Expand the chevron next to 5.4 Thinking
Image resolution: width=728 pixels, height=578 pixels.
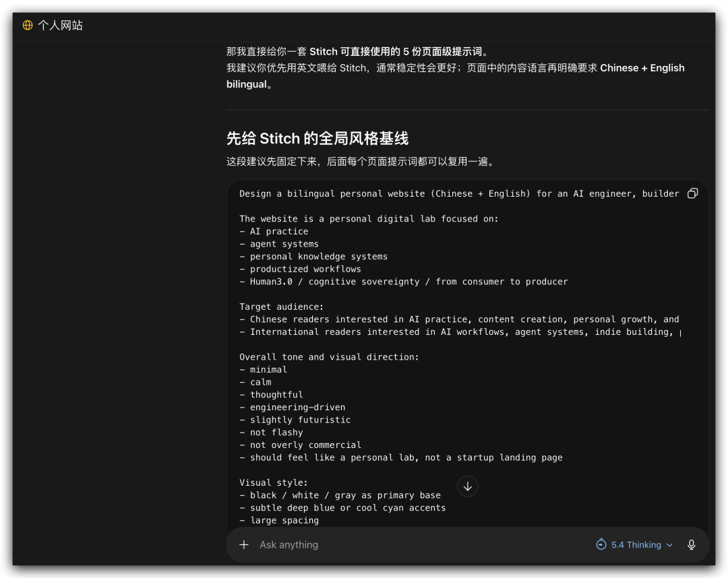669,544
